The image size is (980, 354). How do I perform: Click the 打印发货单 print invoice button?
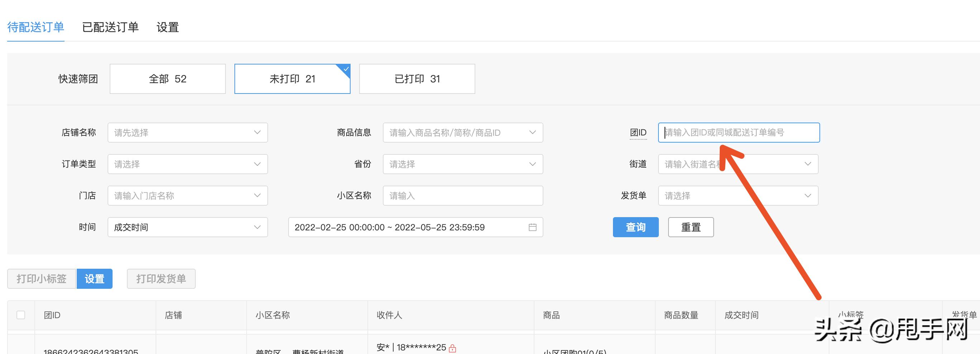(x=161, y=279)
